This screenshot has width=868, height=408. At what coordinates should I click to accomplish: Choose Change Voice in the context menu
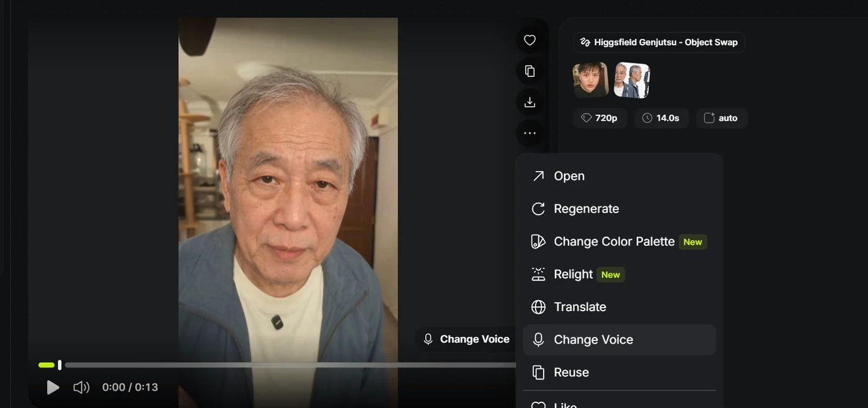pos(619,340)
